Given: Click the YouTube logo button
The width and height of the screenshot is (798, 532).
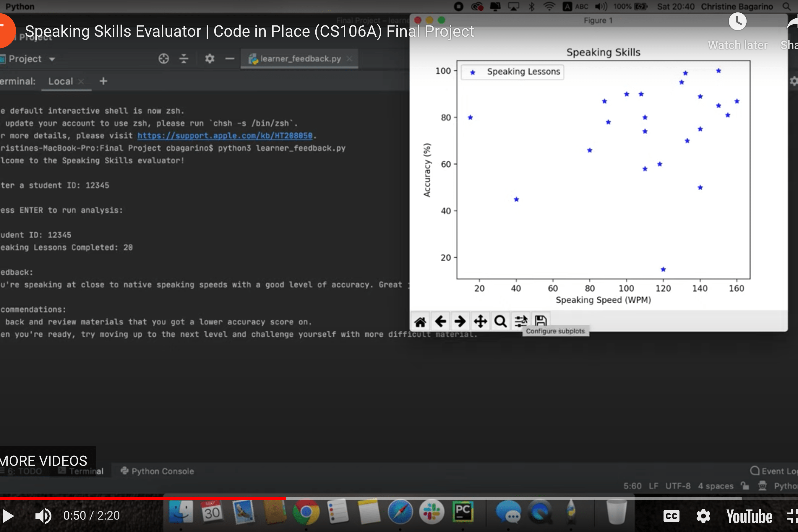Looking at the screenshot, I should click(x=749, y=516).
